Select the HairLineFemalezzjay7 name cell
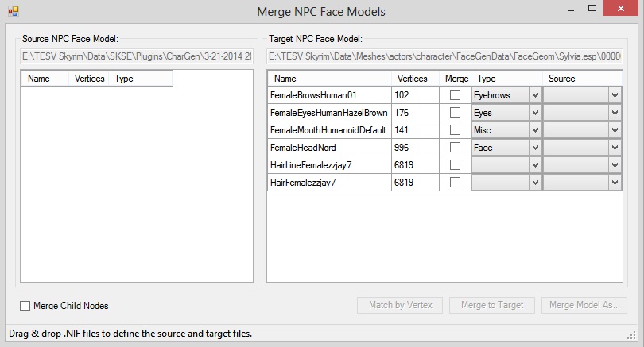Screen dimensions: 644x347 (329, 165)
